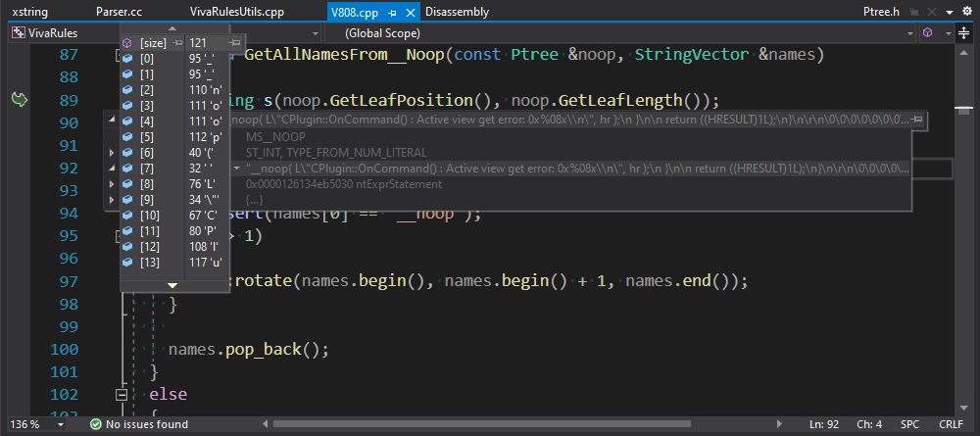Click the green check status icon
This screenshot has height=436, width=980.
(96, 424)
